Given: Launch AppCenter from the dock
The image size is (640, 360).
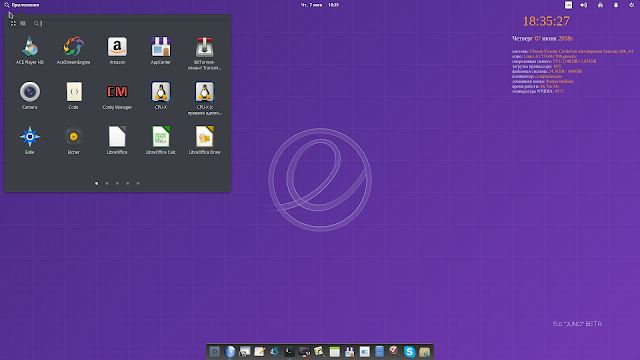Looking at the screenshot, I should coord(349,351).
